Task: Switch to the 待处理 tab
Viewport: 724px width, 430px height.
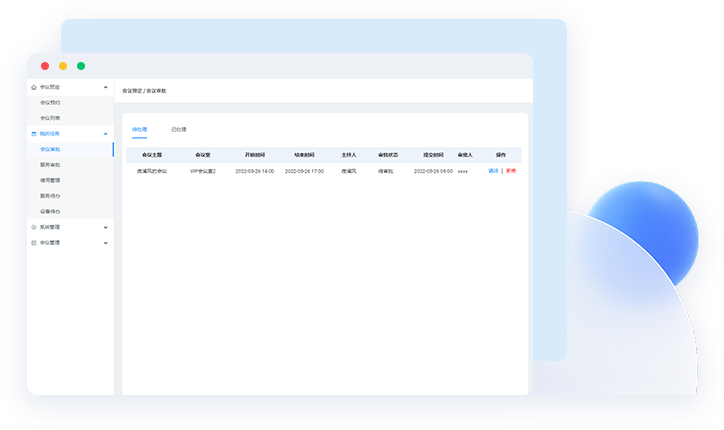Action: [x=139, y=130]
